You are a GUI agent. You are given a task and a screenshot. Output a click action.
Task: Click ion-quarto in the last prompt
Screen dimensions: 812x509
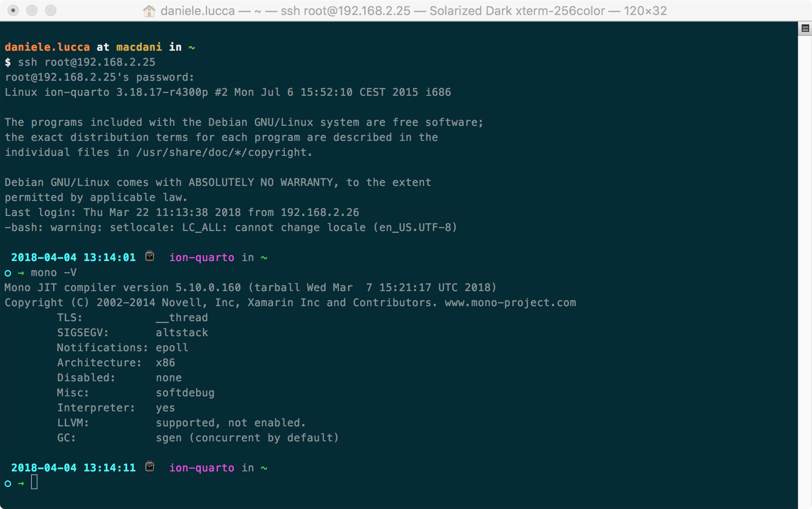coord(202,468)
